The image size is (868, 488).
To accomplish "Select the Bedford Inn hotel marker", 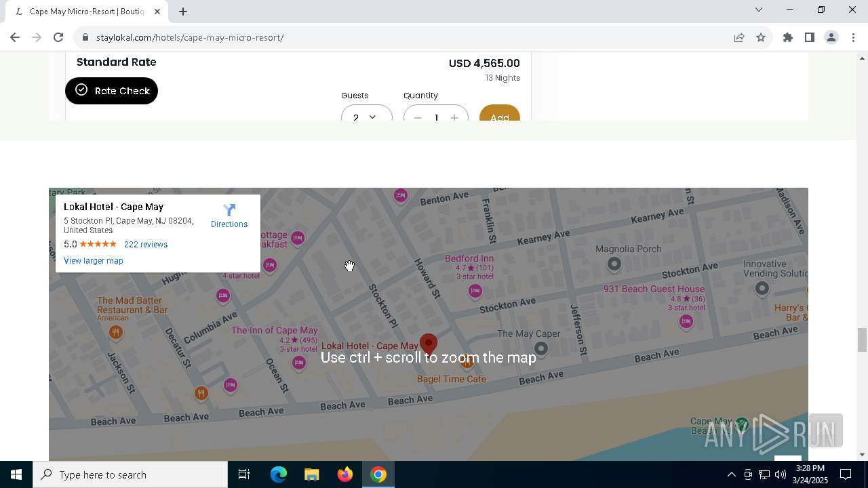I will (475, 291).
